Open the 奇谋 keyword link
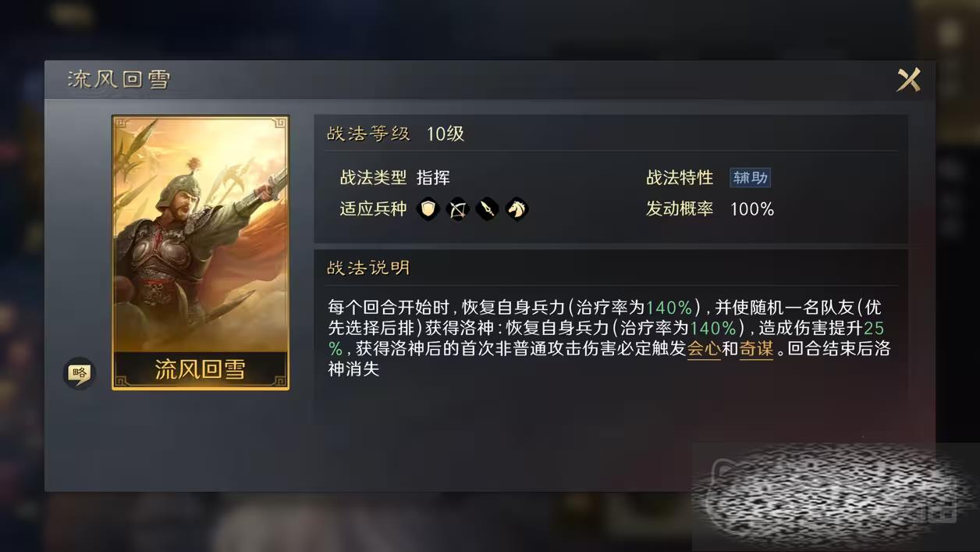This screenshot has height=552, width=980. tap(756, 349)
